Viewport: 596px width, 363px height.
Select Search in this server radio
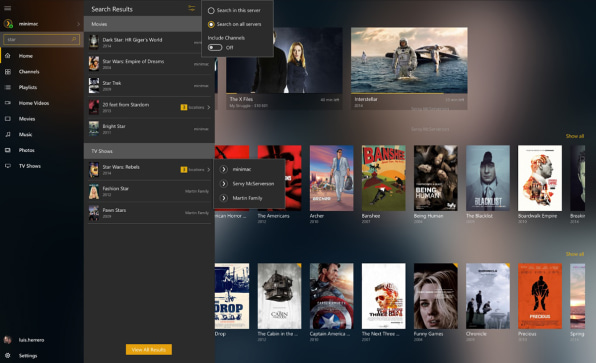click(211, 11)
